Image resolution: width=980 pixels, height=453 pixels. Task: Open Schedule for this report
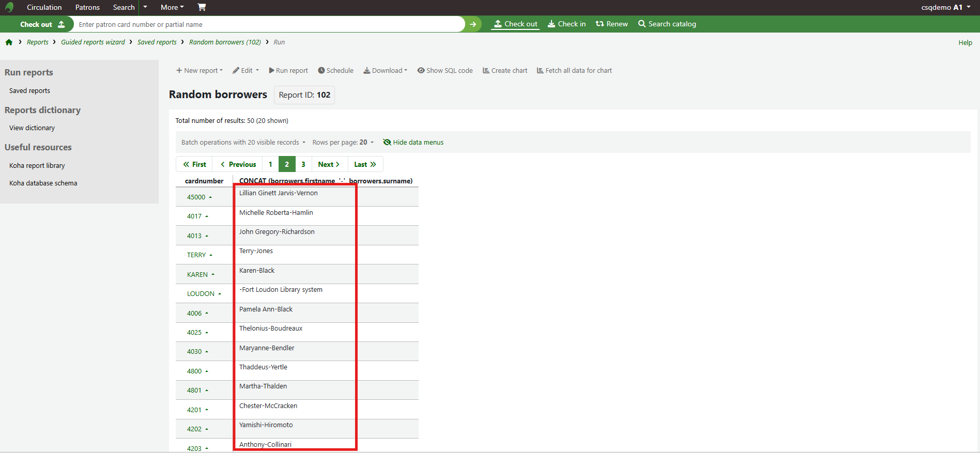click(x=335, y=71)
